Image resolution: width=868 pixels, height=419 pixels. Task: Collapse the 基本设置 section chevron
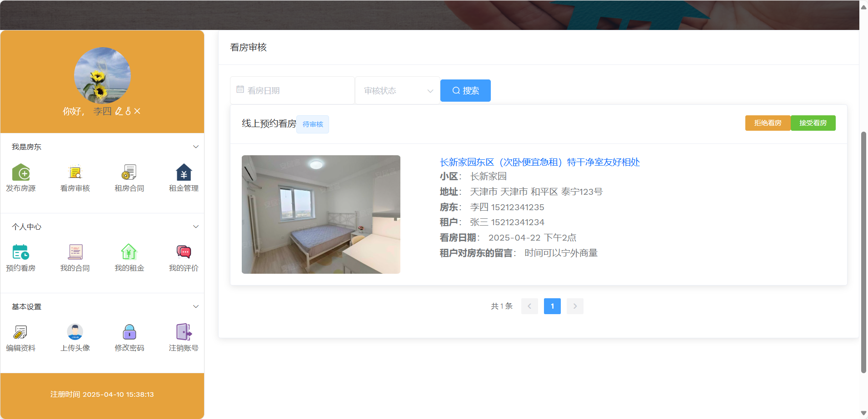click(x=196, y=306)
